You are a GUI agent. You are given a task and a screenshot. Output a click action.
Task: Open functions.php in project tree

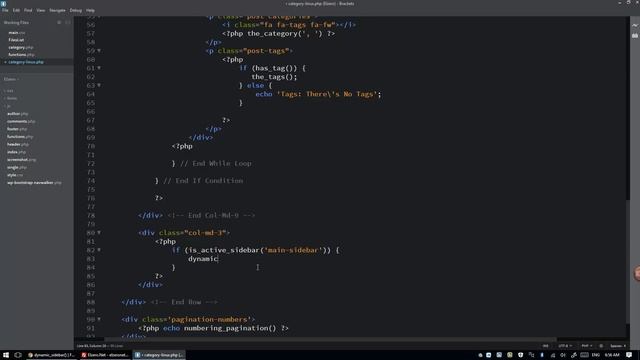point(20,137)
